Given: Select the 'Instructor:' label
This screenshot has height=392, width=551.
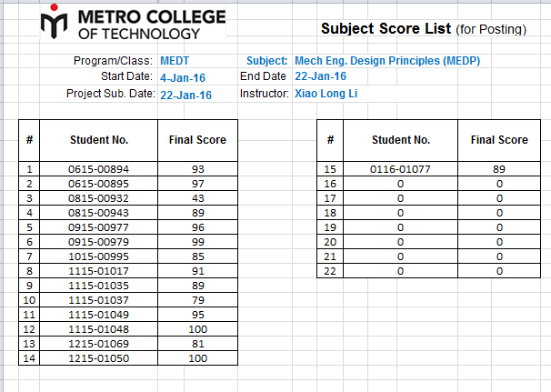Looking at the screenshot, I should (x=265, y=94).
